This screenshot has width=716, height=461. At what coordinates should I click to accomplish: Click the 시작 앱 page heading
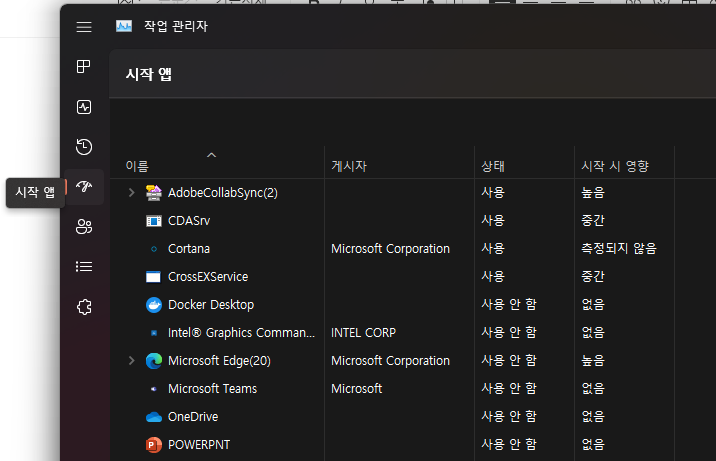coord(149,74)
